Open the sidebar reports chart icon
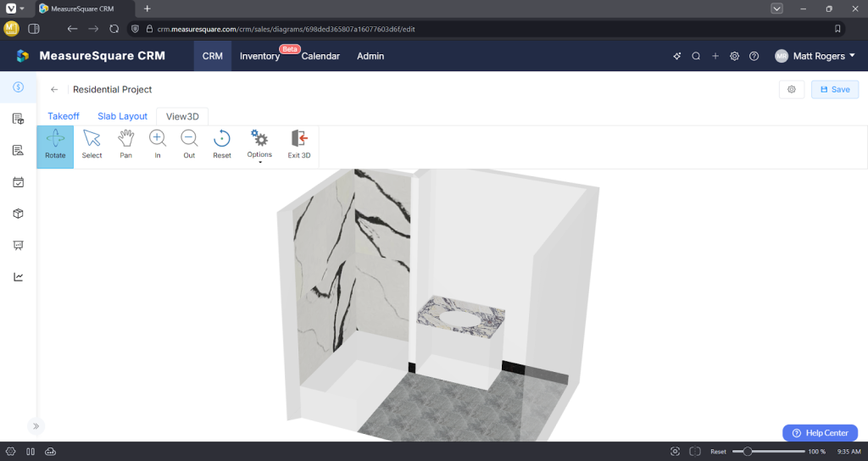Image resolution: width=868 pixels, height=461 pixels. (19, 277)
